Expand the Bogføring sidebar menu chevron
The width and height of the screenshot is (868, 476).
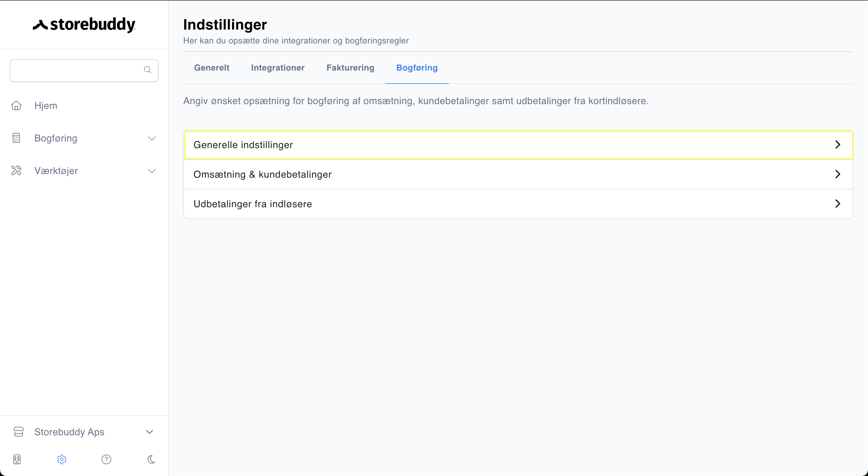tap(152, 138)
